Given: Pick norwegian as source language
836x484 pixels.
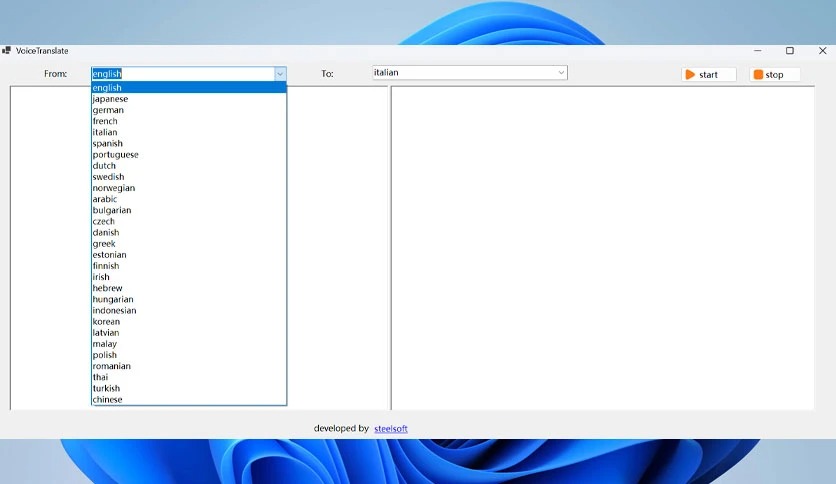Looking at the screenshot, I should click(x=189, y=188).
